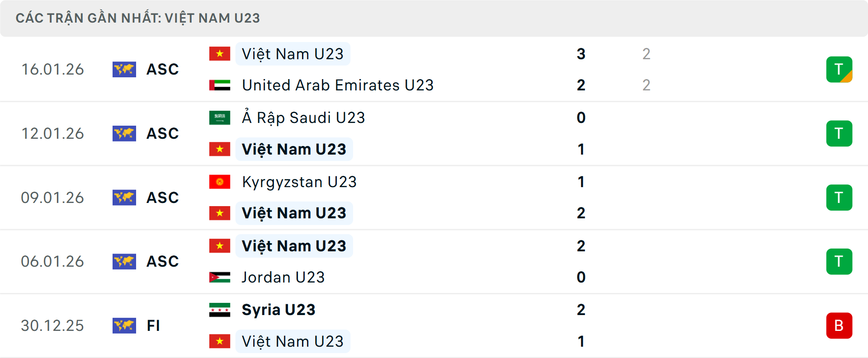Select the T badge on the Jordan match row
The height and width of the screenshot is (358, 868).
(839, 261)
